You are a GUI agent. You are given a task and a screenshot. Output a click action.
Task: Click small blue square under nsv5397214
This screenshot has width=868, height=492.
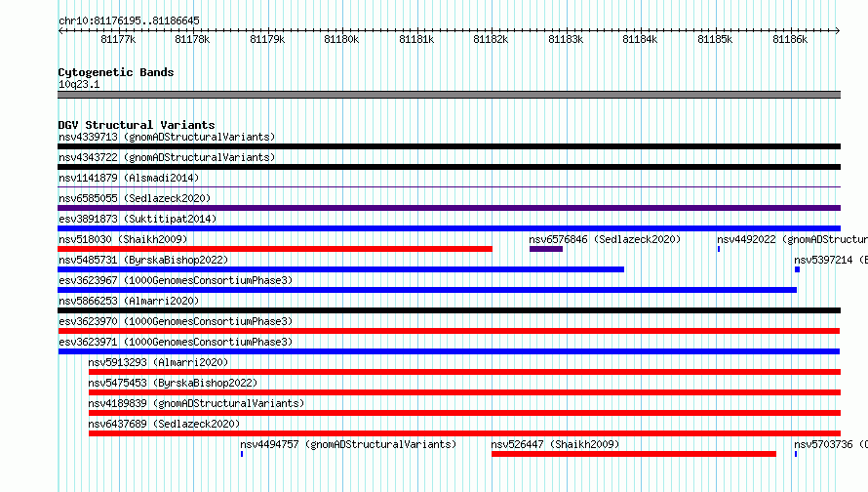point(797,269)
